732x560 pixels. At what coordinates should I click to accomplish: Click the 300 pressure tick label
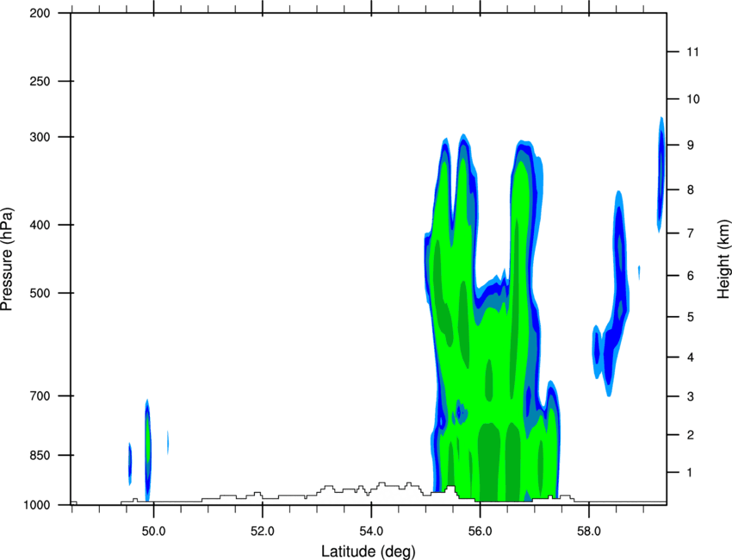click(x=40, y=137)
